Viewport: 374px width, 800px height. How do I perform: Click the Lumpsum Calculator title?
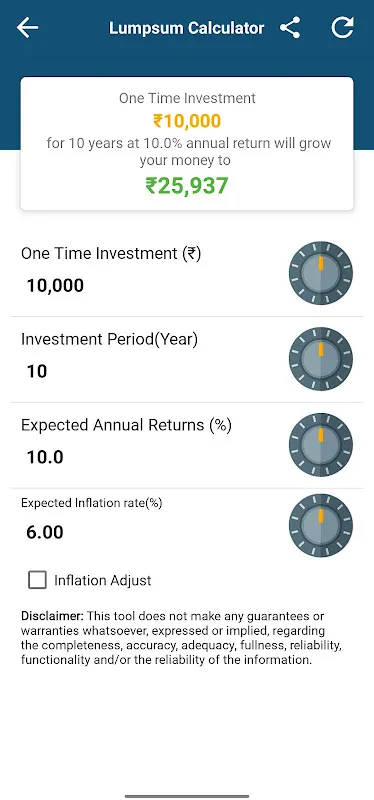click(x=187, y=28)
